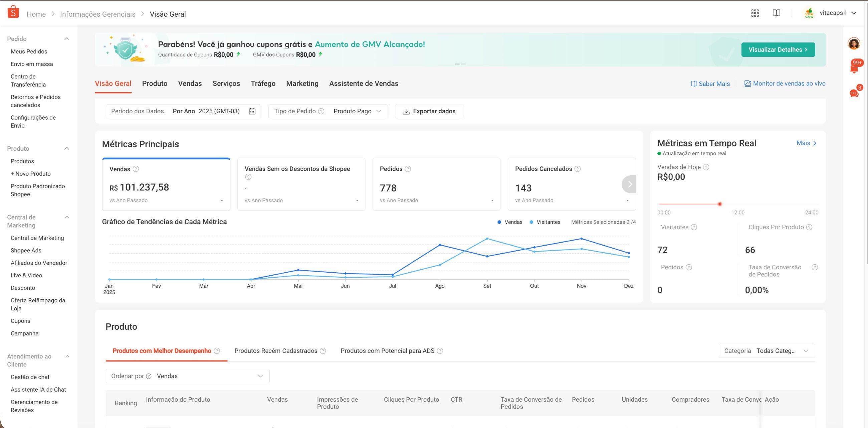
Task: Open the help book icon in header
Action: (x=776, y=13)
